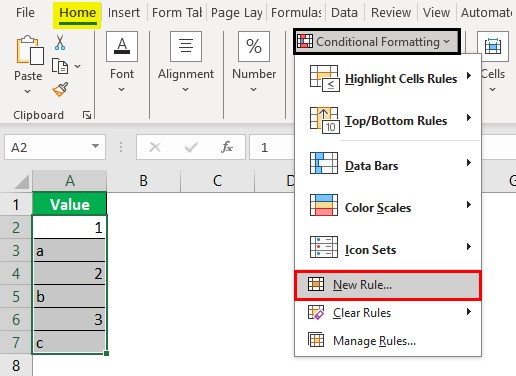516x376 pixels.
Task: Launch the Clipboard dialog launcher
Action: (x=87, y=115)
